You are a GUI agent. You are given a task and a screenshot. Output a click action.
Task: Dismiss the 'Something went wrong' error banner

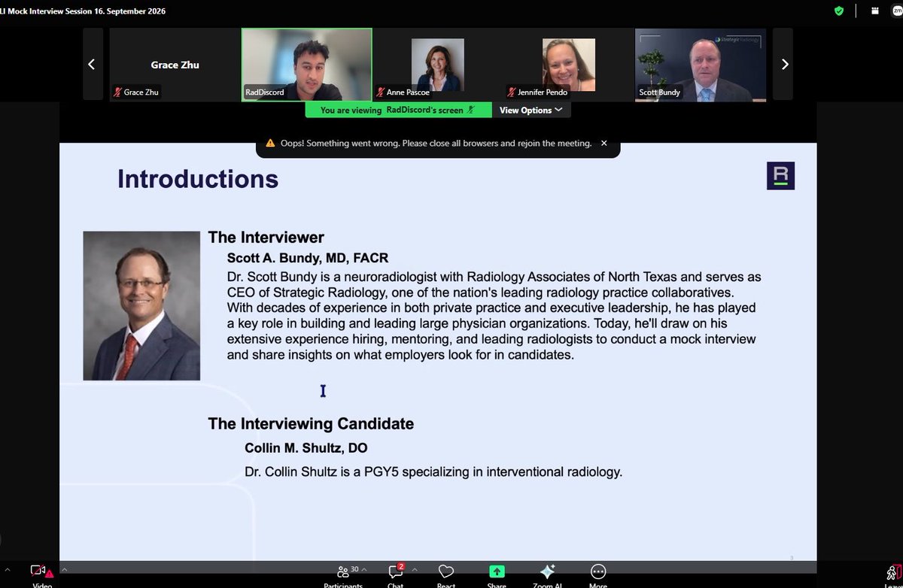pos(604,143)
